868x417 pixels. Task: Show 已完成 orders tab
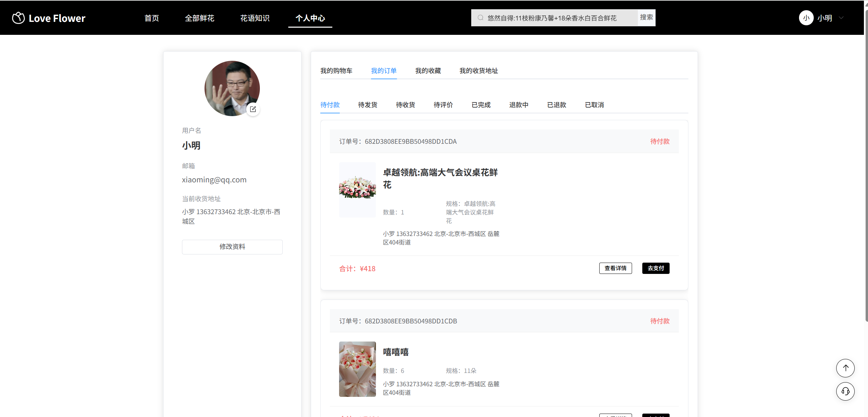tap(481, 105)
